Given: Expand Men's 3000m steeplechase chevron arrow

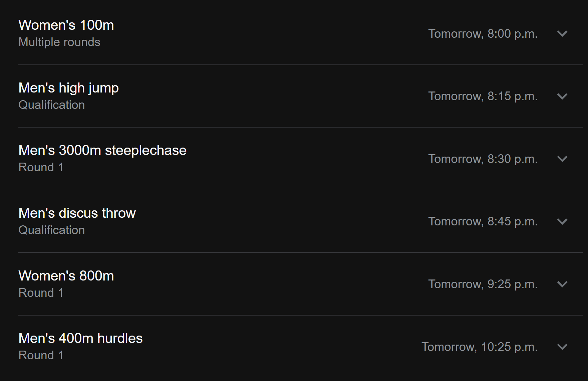Looking at the screenshot, I should [x=562, y=159].
